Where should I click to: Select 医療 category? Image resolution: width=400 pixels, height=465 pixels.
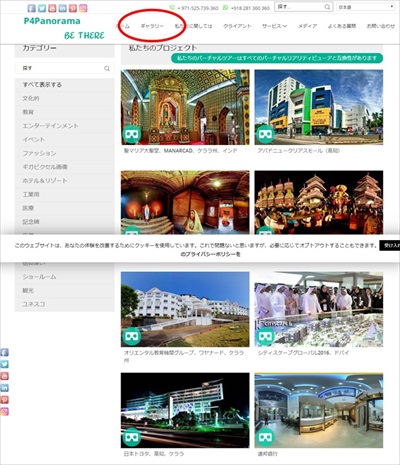click(x=65, y=208)
